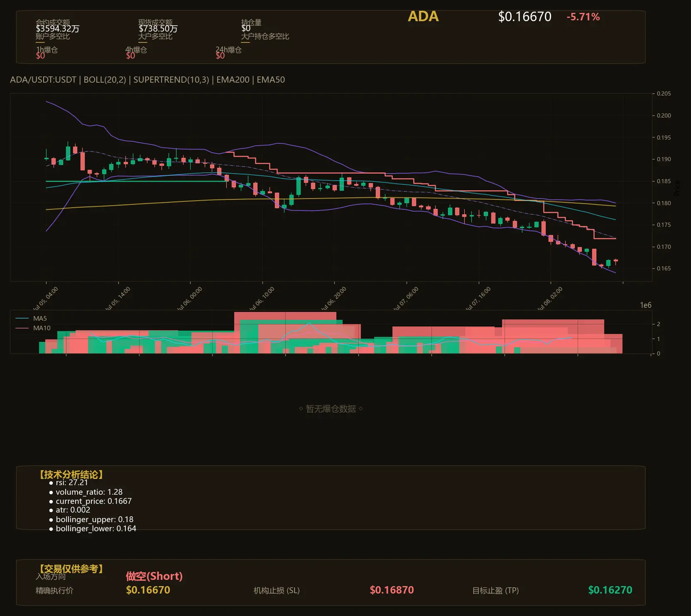Select the stop-loss value $0.16870

click(x=392, y=590)
